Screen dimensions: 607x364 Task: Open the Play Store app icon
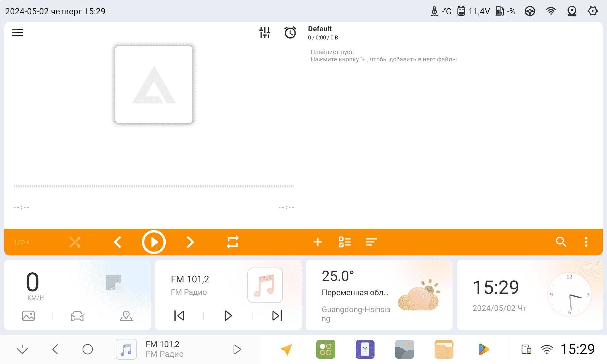(483, 349)
